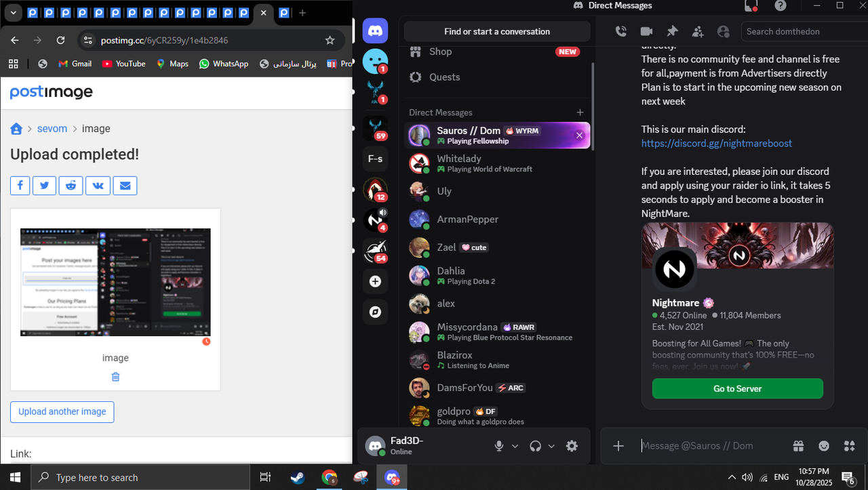Click the Postimage logo
868x490 pixels.
(x=52, y=93)
